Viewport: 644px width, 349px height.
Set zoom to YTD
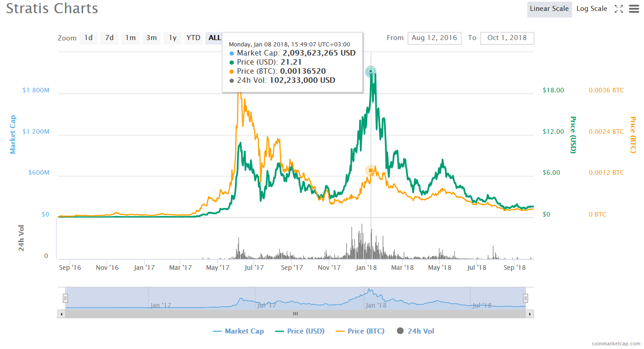194,38
